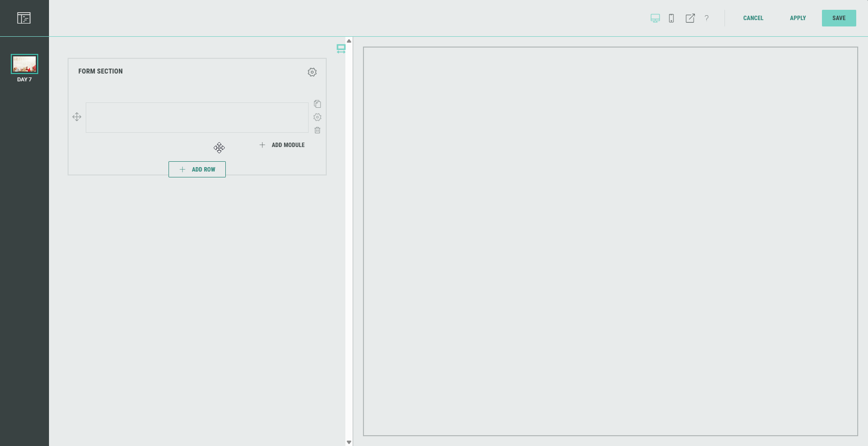Duplicate the row using copy icon

pyautogui.click(x=317, y=104)
